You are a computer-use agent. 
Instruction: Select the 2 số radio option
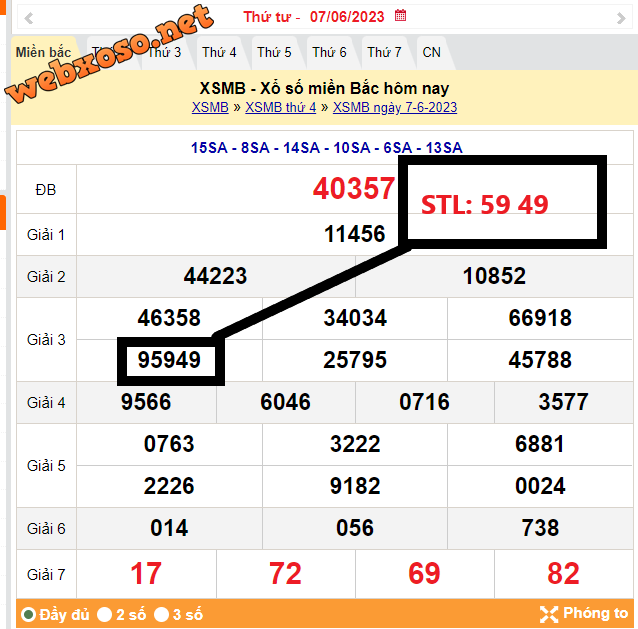[104, 614]
